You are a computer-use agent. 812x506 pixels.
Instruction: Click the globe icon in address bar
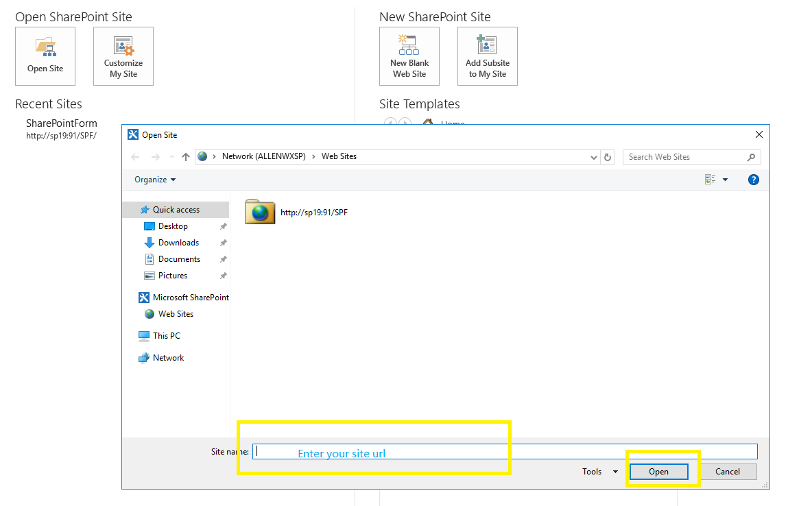pyautogui.click(x=202, y=156)
